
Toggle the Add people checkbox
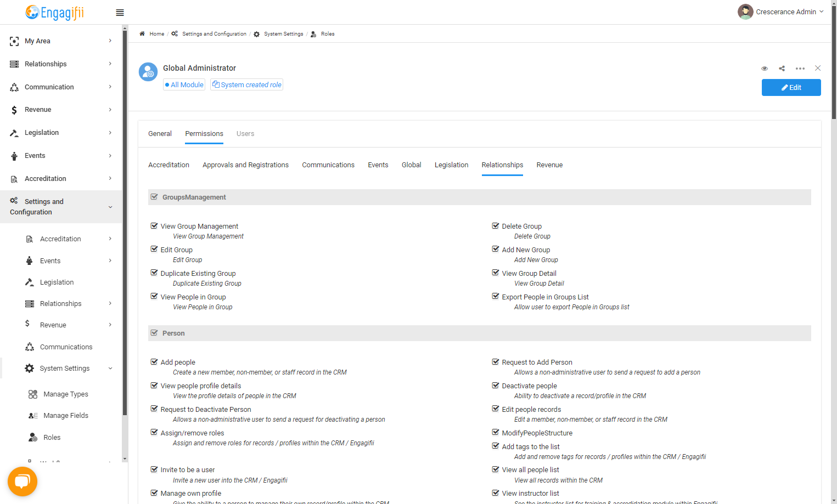tap(154, 361)
